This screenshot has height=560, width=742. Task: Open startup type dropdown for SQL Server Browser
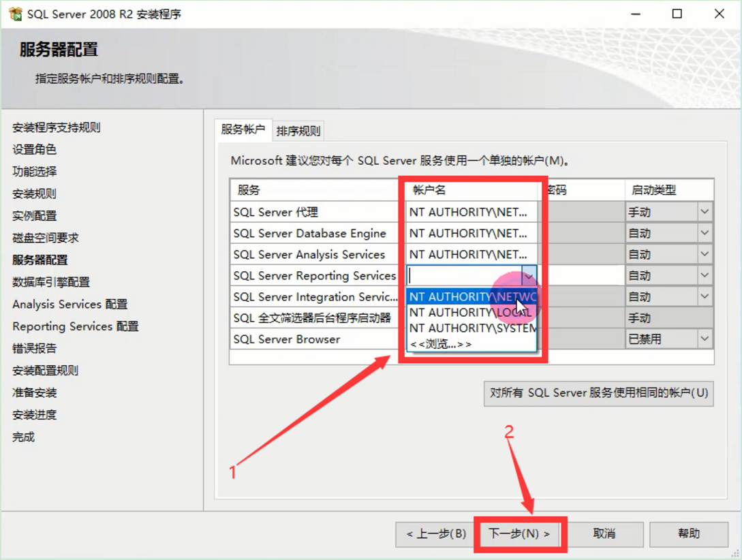705,339
